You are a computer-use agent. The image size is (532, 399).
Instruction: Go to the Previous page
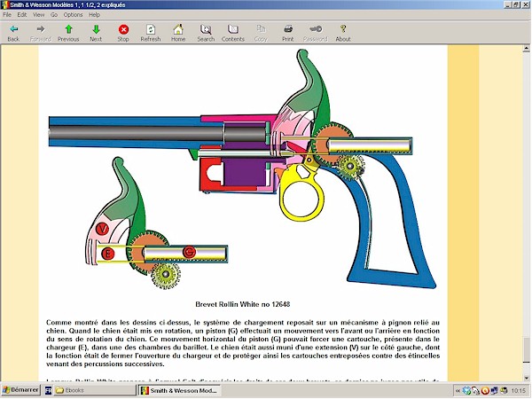pyautogui.click(x=68, y=33)
